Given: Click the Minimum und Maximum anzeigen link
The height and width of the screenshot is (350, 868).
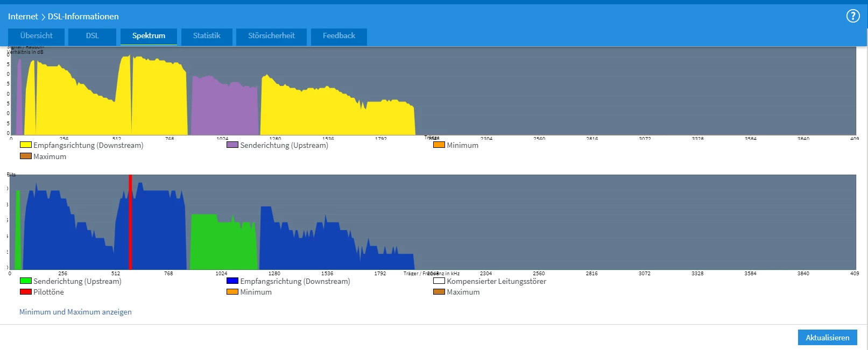Looking at the screenshot, I should (75, 312).
